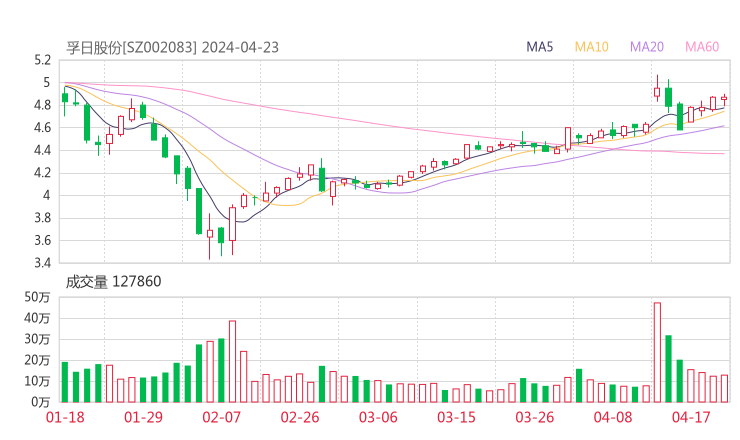Click the 03-15 date axis label
This screenshot has height=440, width=740.
pyautogui.click(x=456, y=417)
